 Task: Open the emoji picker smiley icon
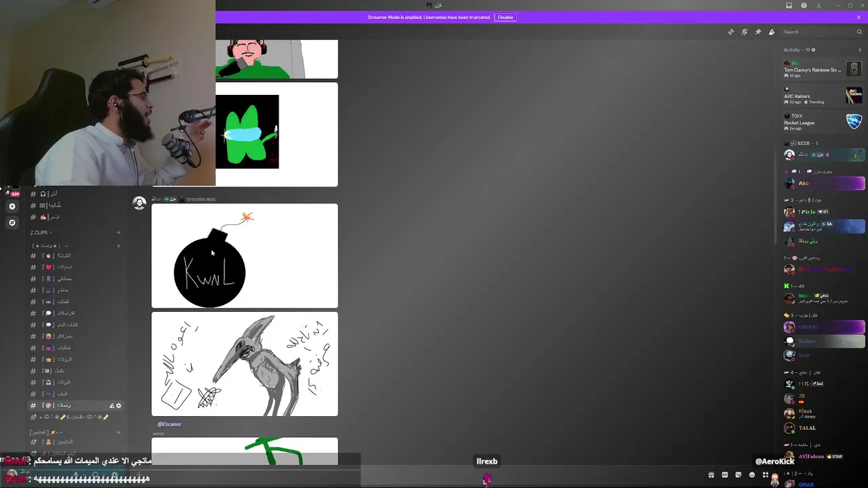pos(752,474)
